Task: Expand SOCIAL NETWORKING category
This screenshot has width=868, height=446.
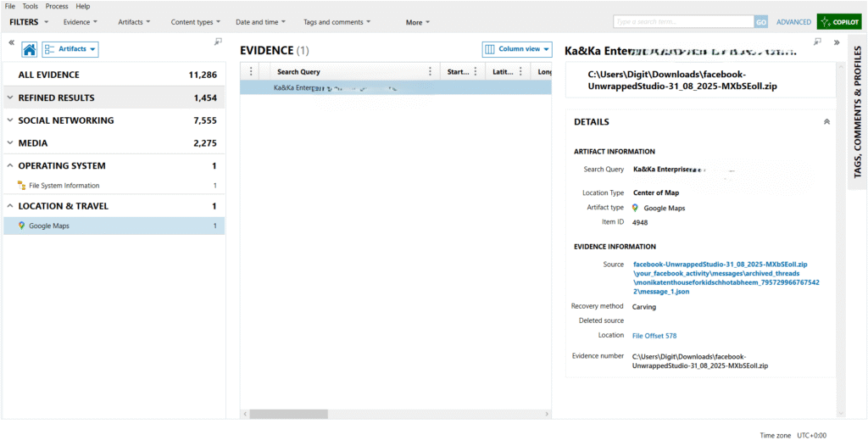Action: tap(114, 120)
